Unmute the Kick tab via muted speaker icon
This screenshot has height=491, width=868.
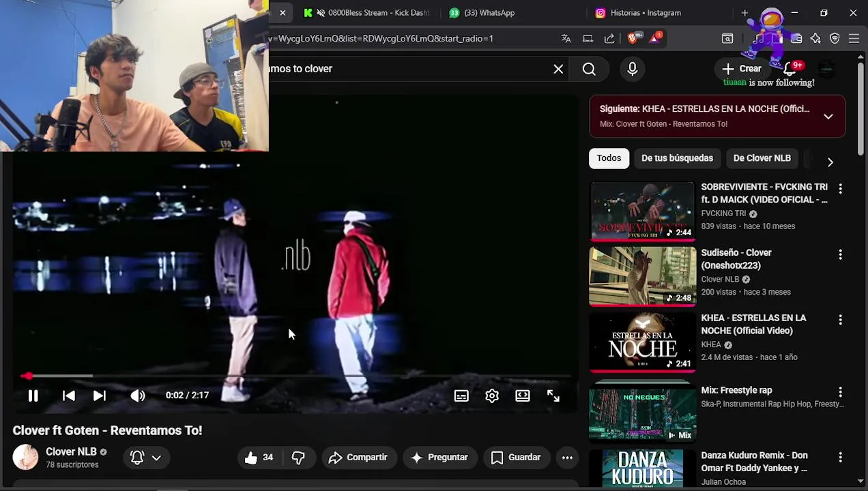[321, 13]
